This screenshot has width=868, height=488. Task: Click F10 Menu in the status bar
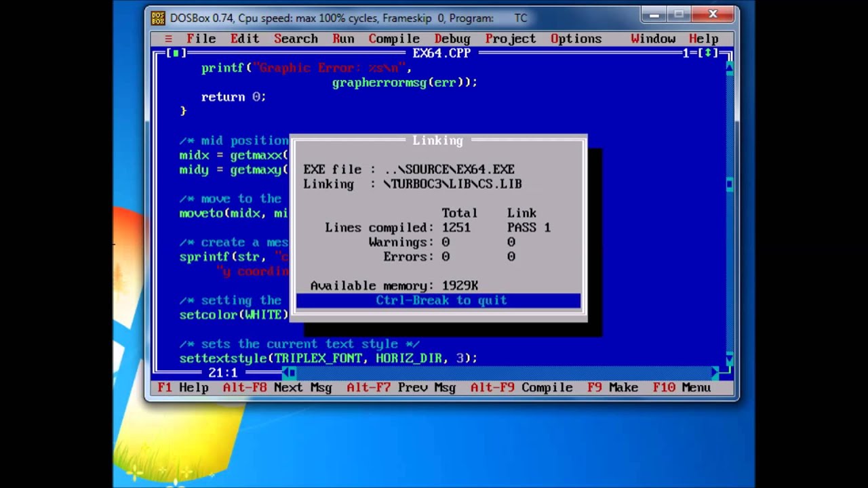pyautogui.click(x=682, y=388)
